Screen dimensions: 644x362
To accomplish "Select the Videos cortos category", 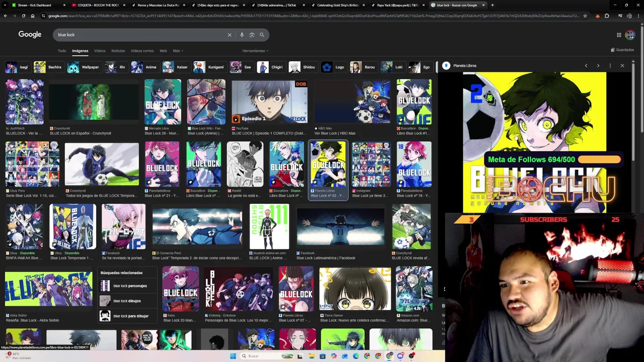I will tap(142, 51).
